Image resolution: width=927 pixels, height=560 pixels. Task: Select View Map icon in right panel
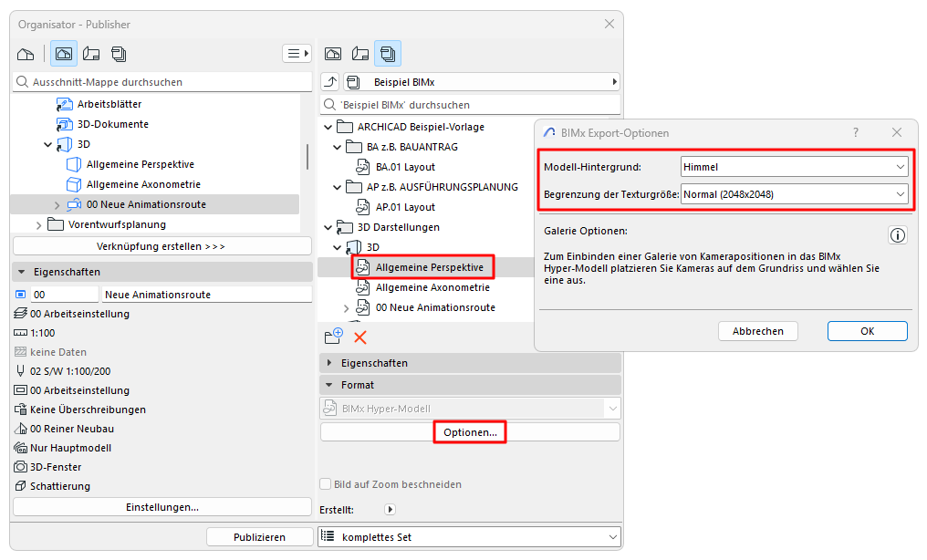point(333,54)
